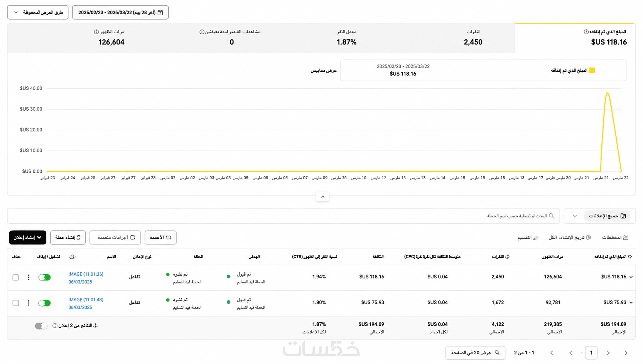Disable the toggle for IMAGE (11:01:35) ad
This screenshot has height=364, width=643.
44,277
